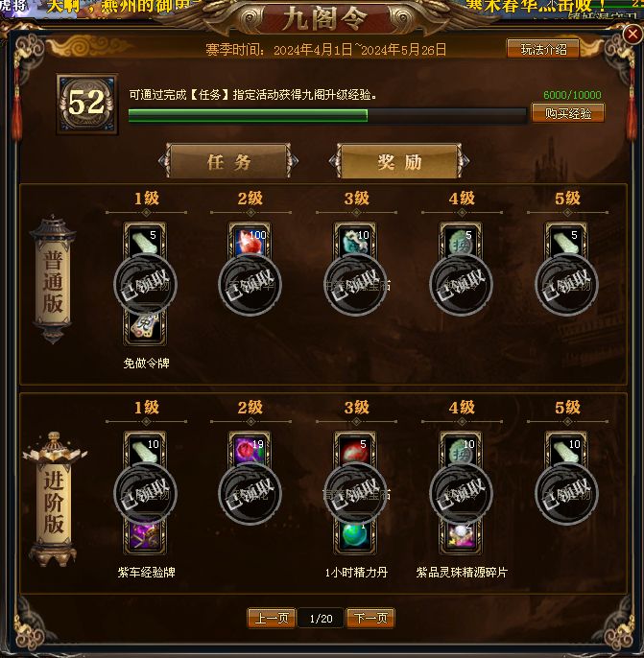The width and height of the screenshot is (644, 658).
Task: Close the 九阁令 window
Action: [632, 34]
